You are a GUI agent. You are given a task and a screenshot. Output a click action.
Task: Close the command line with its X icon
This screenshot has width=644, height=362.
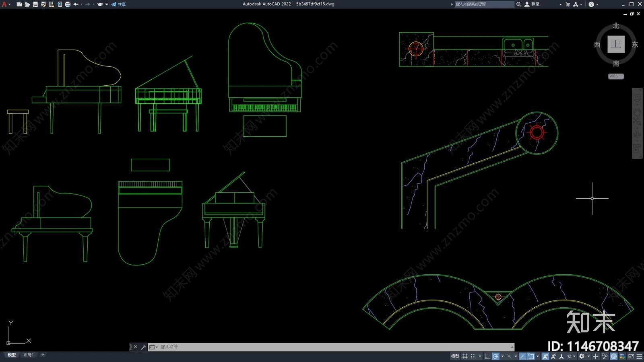[136, 347]
